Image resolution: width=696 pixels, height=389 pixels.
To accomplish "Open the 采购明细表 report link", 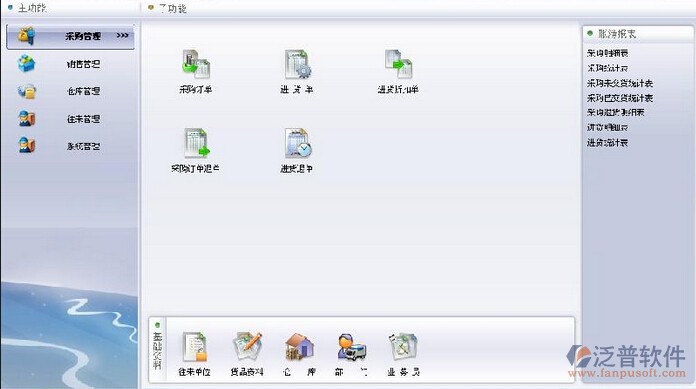I will [607, 53].
